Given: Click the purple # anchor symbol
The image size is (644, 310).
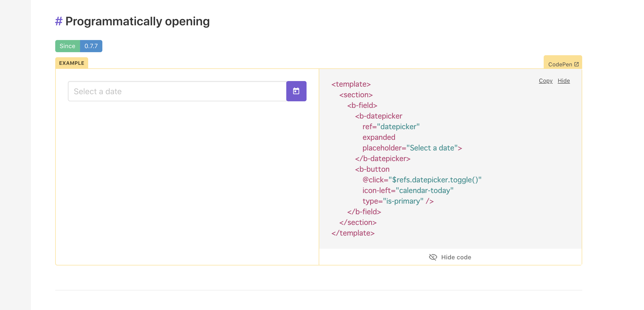Looking at the screenshot, I should click(59, 21).
